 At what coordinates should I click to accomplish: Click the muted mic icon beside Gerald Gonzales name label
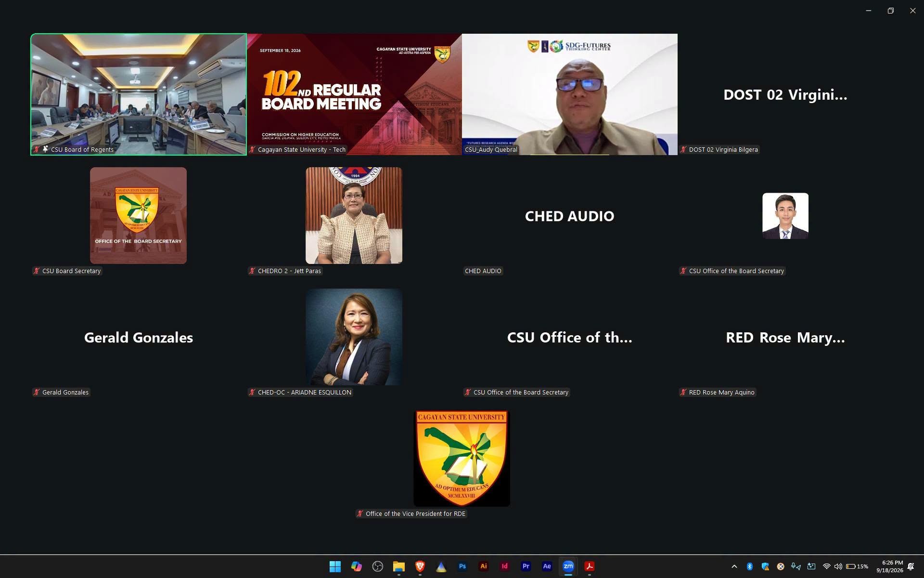pos(37,393)
